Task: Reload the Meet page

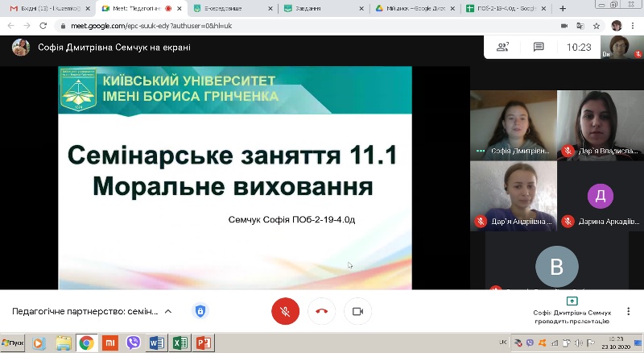Action: (x=43, y=26)
